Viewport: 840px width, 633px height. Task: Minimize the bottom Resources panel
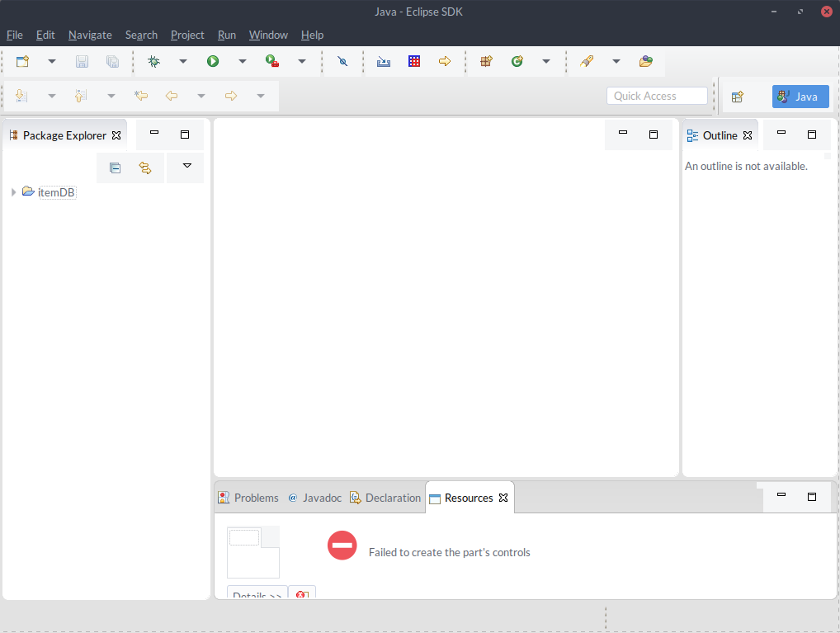coord(781,495)
